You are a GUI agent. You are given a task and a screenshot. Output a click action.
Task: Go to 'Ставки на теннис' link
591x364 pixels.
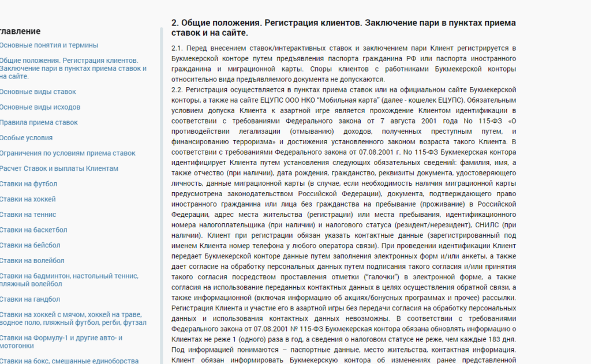pos(28,215)
